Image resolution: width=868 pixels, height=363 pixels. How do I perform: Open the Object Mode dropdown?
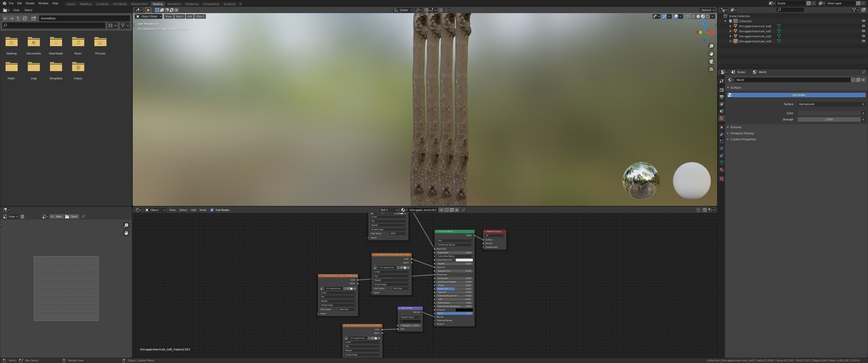coord(149,16)
